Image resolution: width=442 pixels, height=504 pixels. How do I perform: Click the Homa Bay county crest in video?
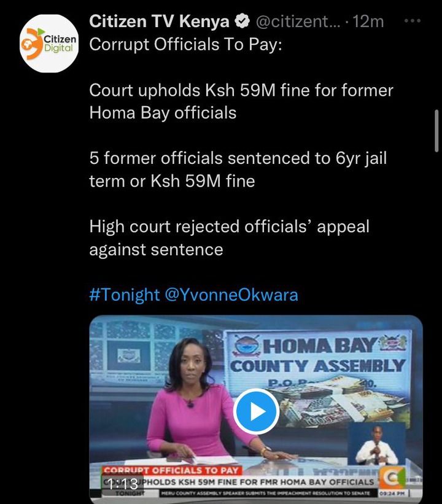pos(247,345)
